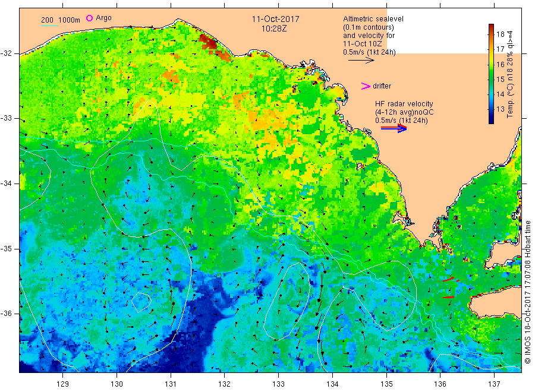Click the magenta Argo circle legend marker
Image resolution: width=535 pixels, height=392 pixels.
tap(89, 18)
